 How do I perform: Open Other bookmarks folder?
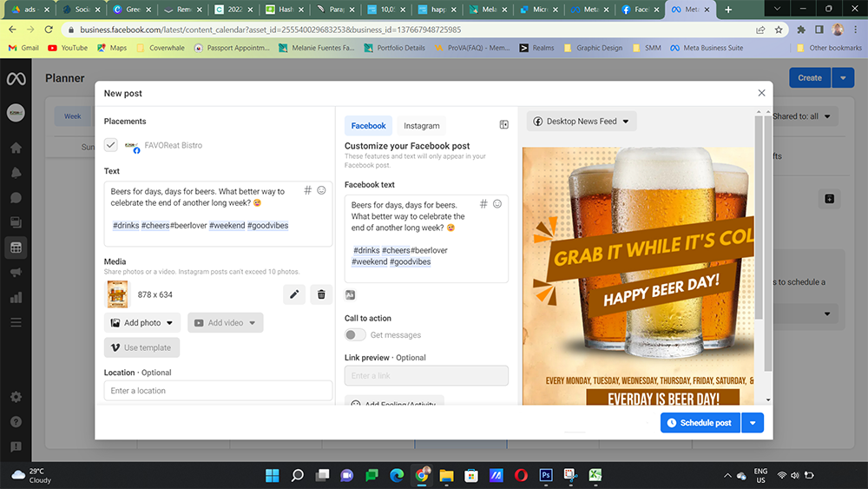point(829,48)
